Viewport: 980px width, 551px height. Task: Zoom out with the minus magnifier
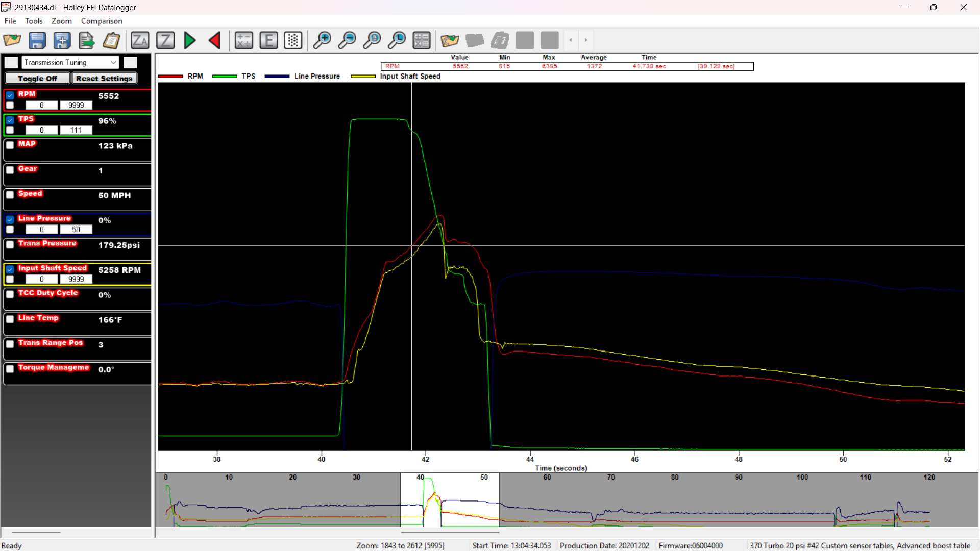click(x=347, y=40)
